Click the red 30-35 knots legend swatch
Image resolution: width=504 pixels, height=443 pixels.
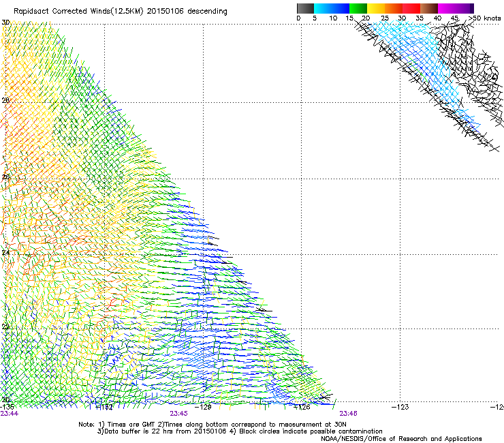(x=411, y=8)
